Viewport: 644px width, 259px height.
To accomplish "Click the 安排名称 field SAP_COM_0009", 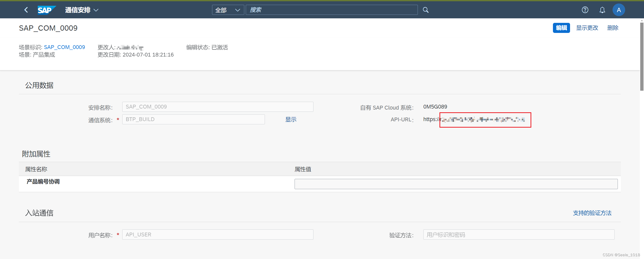I will (218, 107).
